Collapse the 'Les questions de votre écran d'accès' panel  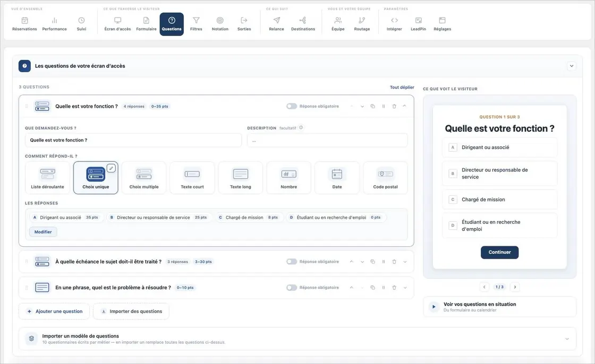coord(572,66)
